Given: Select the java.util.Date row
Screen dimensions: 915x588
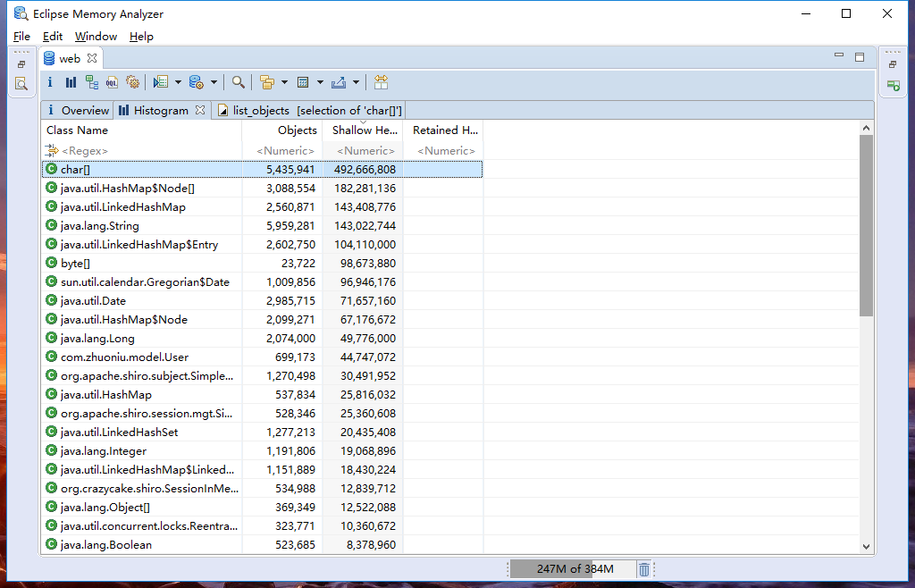Looking at the screenshot, I should pos(262,300).
